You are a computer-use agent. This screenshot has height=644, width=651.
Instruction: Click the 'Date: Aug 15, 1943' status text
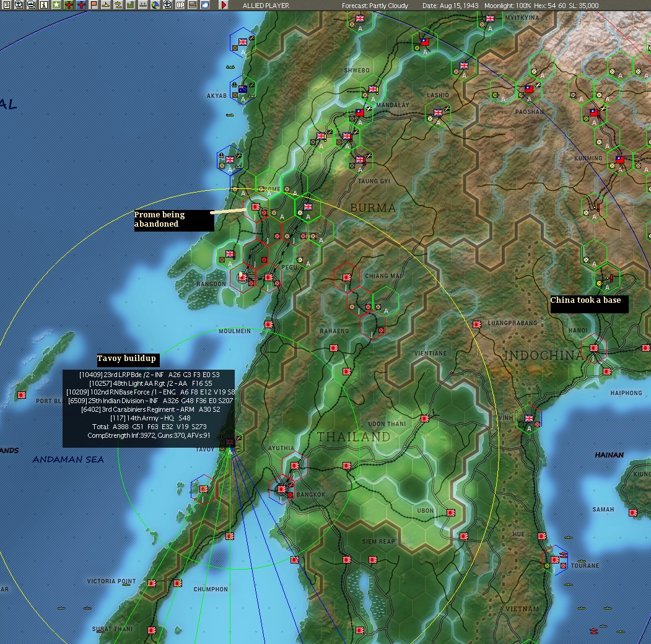click(x=450, y=6)
